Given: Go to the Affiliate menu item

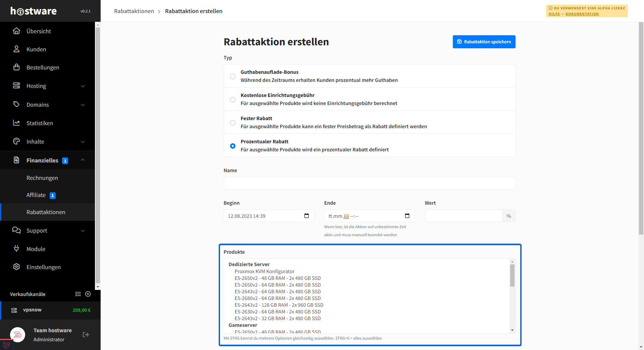Looking at the screenshot, I should (36, 195).
